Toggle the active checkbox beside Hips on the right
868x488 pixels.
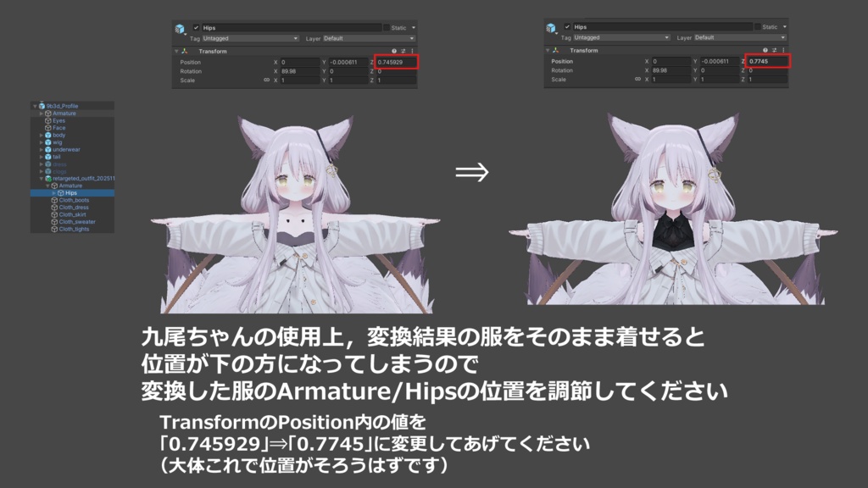click(567, 26)
